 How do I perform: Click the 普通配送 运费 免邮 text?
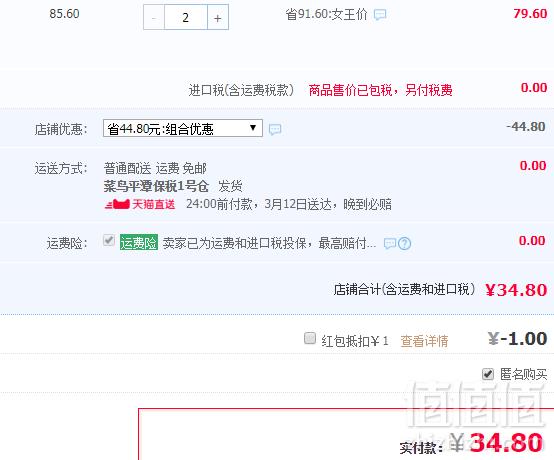155,168
